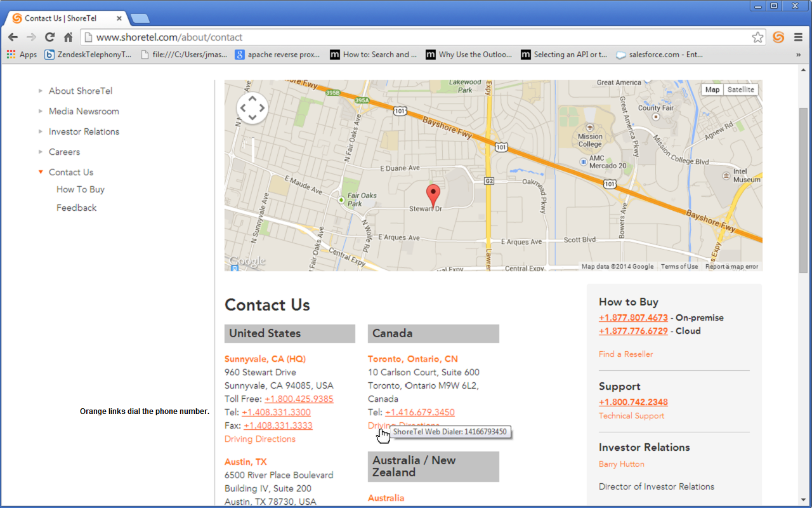Click the forward navigation arrow
The width and height of the screenshot is (812, 508).
point(30,37)
